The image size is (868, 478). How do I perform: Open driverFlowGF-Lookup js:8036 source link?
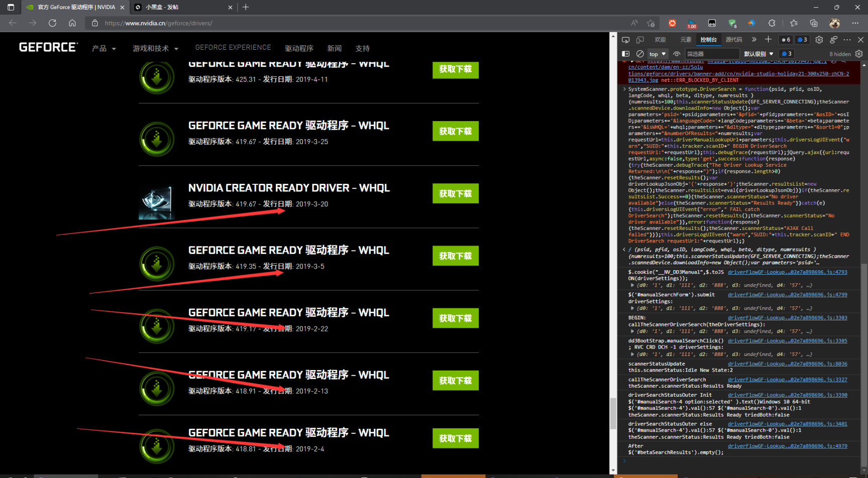click(x=788, y=364)
